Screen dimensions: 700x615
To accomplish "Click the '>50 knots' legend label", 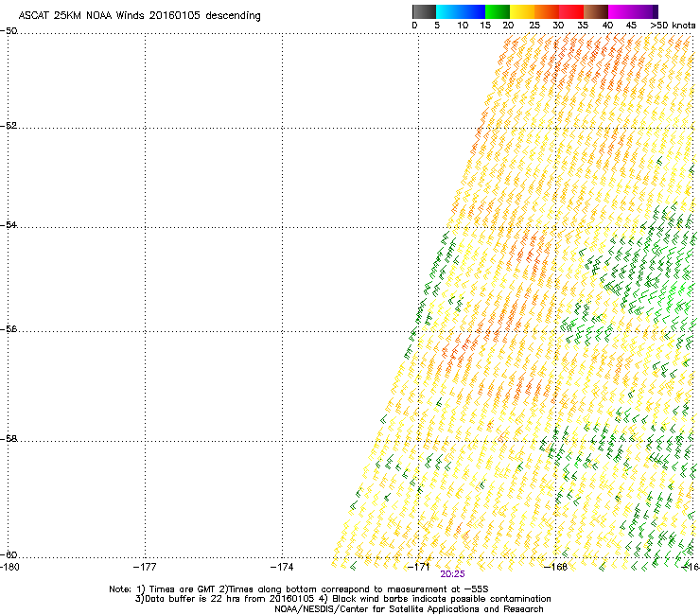I will point(673,26).
